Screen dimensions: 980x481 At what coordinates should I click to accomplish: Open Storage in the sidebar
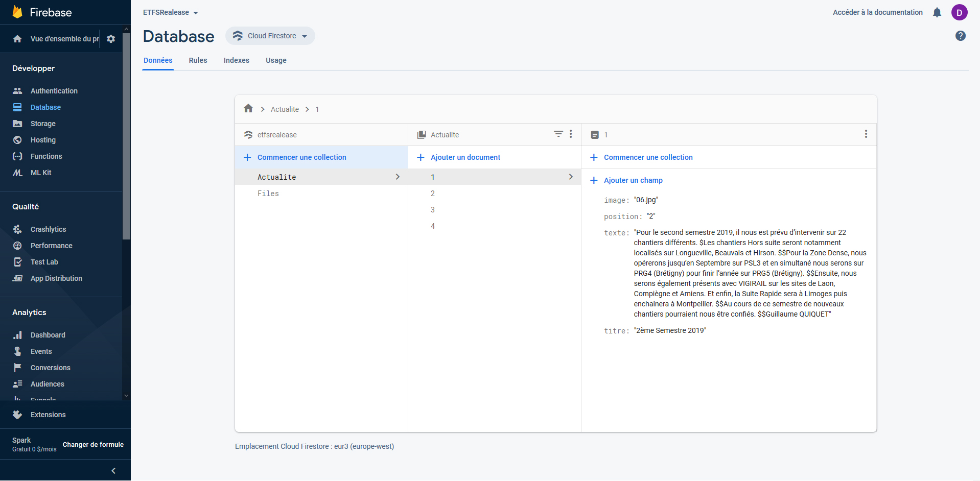click(43, 124)
